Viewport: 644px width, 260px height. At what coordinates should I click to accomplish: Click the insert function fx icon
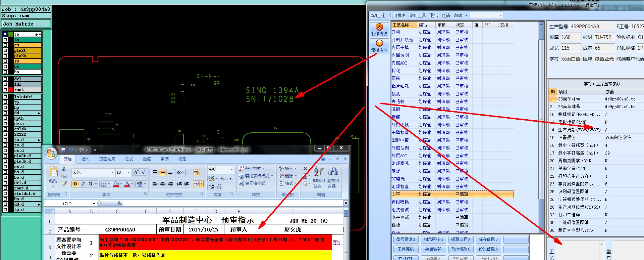[119, 203]
